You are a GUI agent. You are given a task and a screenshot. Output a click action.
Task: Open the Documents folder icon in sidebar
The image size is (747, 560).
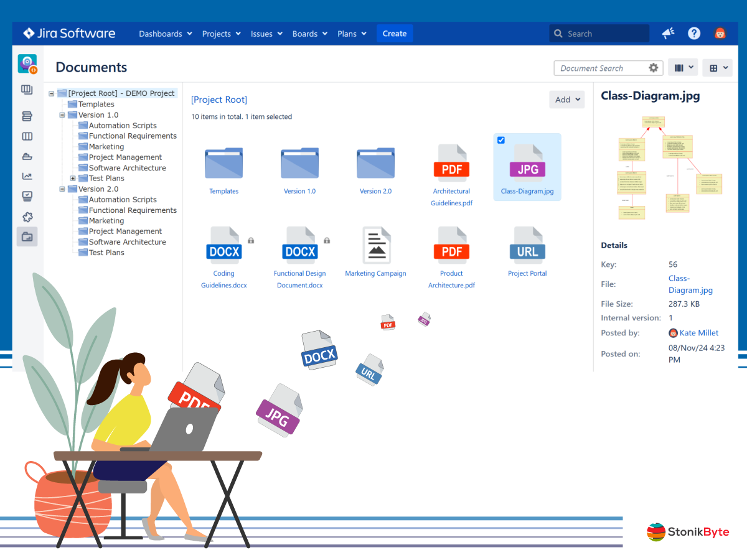tap(27, 236)
